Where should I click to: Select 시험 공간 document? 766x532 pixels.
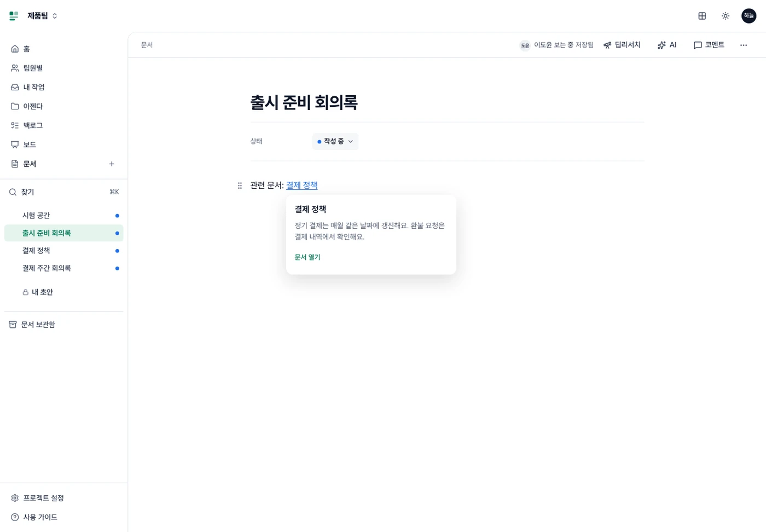[63, 216]
